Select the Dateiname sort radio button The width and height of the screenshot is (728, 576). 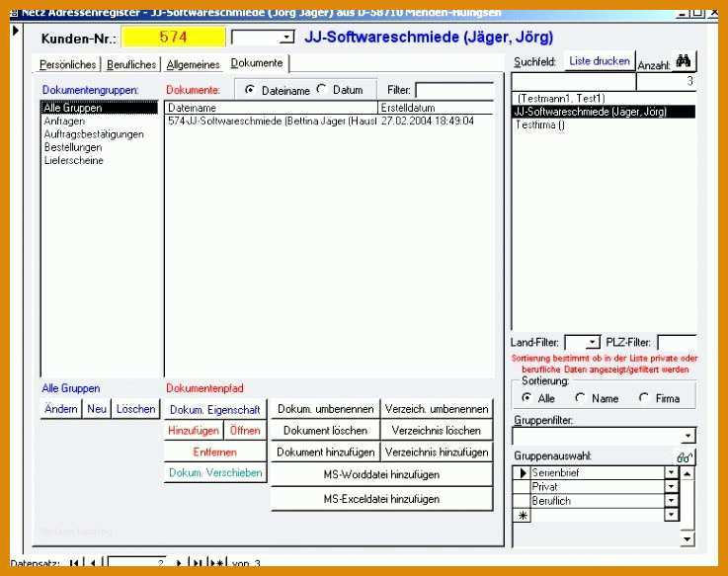tap(249, 90)
